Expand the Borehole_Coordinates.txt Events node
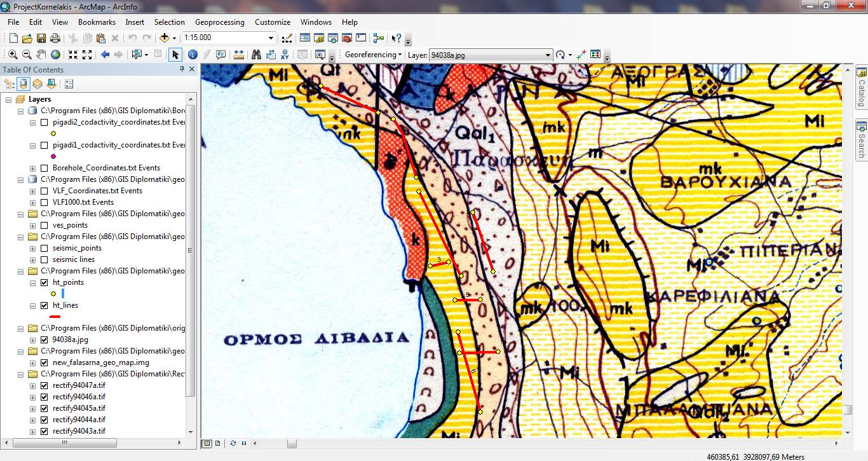The height and width of the screenshot is (461, 868). (x=33, y=168)
